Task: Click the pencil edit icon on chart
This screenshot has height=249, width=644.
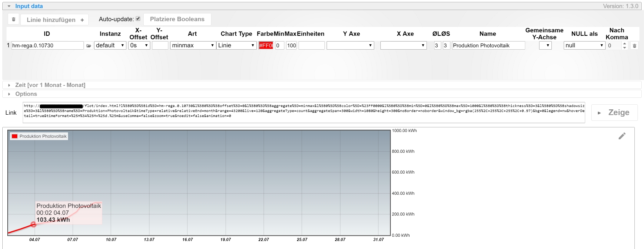Action: tap(622, 136)
